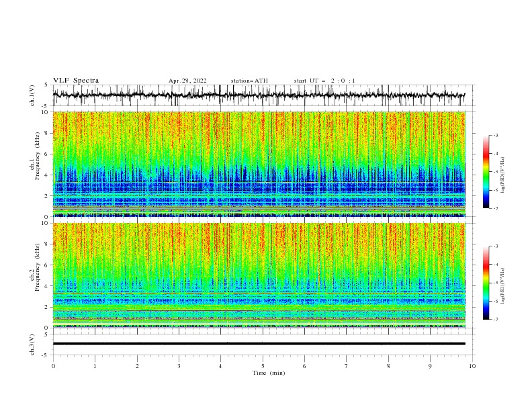Select the "start UT = 2 : 0 : 1" text

click(x=324, y=81)
